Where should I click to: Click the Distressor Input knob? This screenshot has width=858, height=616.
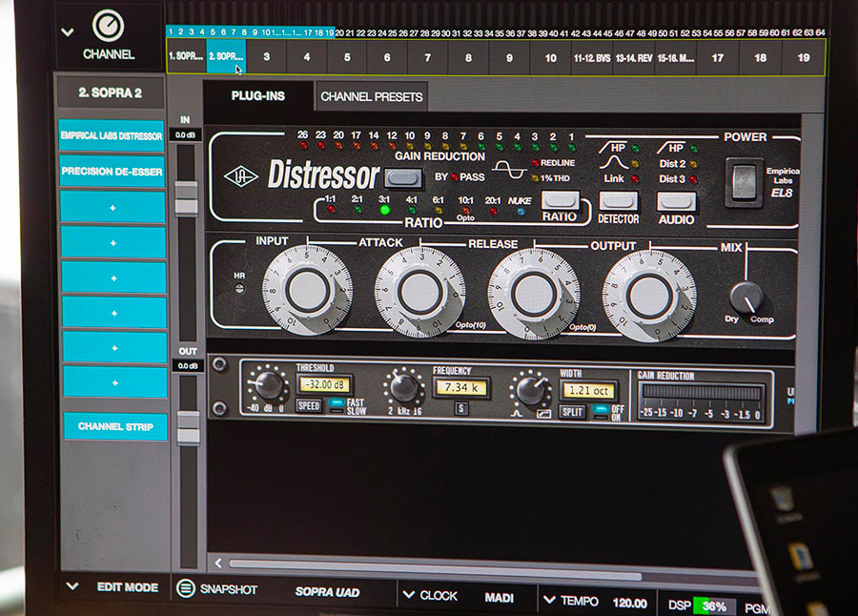[x=308, y=290]
